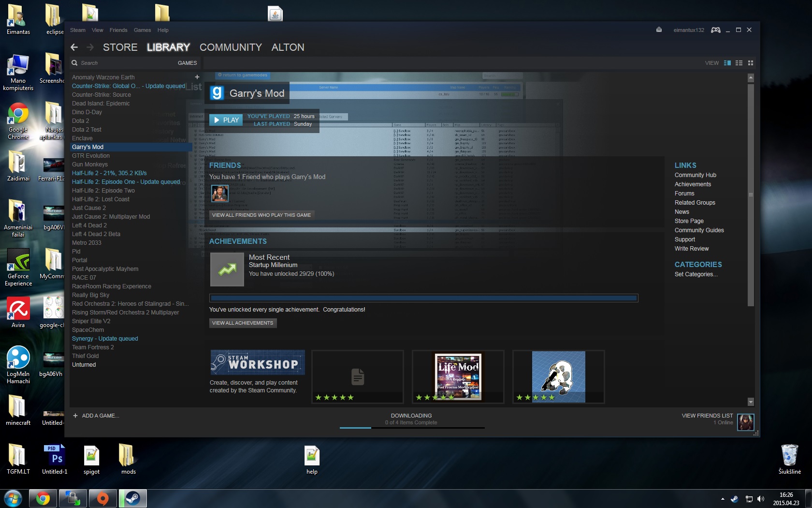Image resolution: width=812 pixels, height=508 pixels.
Task: Click the Steam Workshop banner
Action: click(x=258, y=362)
